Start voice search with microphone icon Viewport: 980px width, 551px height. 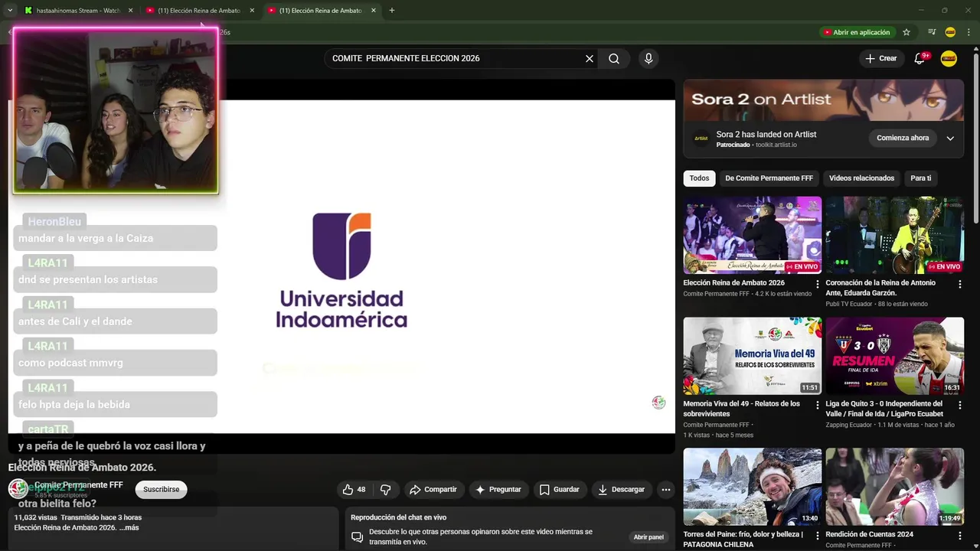(x=648, y=58)
